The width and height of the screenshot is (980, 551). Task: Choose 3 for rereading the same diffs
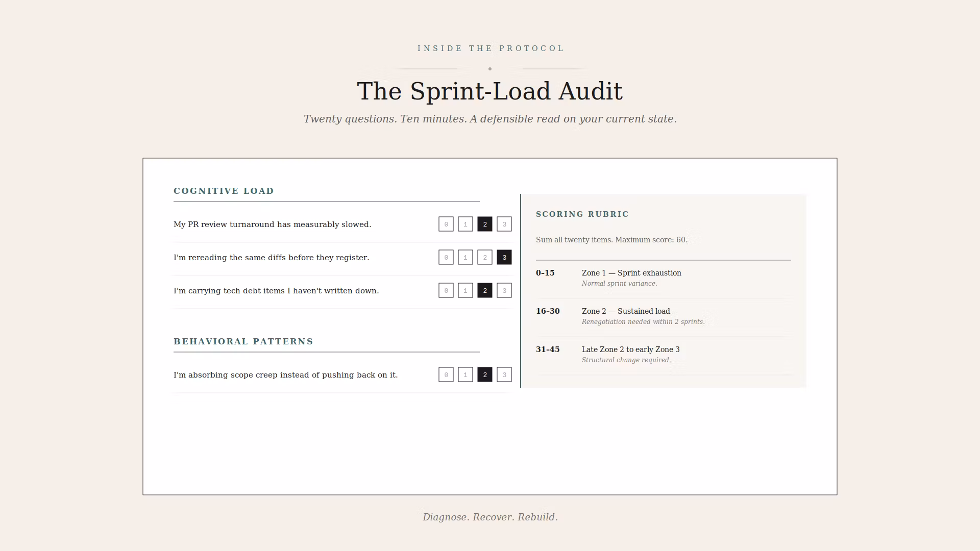tap(504, 257)
